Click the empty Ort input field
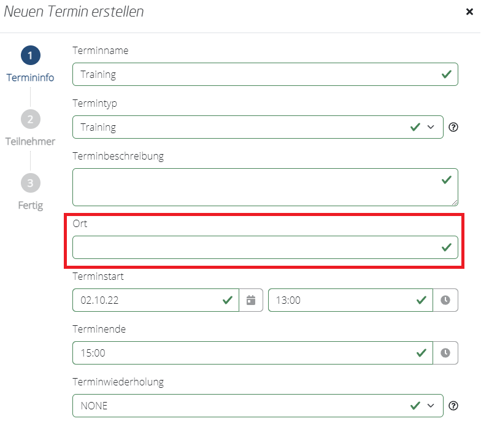 pyautogui.click(x=265, y=247)
